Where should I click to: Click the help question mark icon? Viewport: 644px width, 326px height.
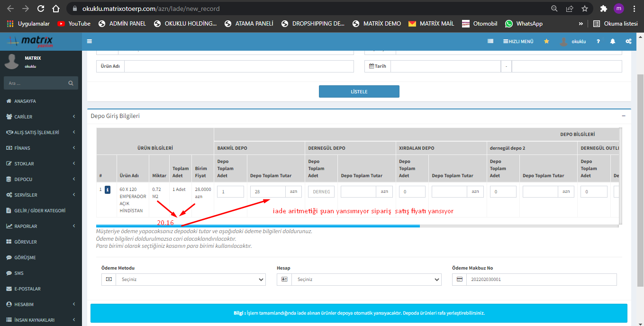598,41
